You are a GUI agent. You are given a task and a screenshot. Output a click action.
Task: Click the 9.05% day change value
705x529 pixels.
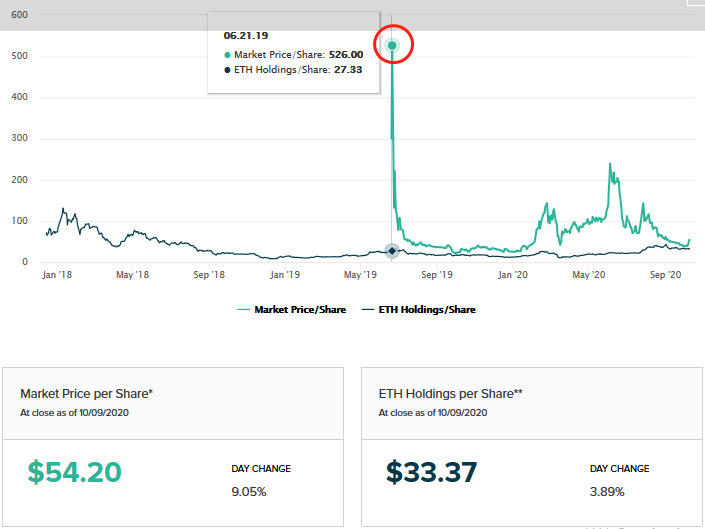click(248, 491)
